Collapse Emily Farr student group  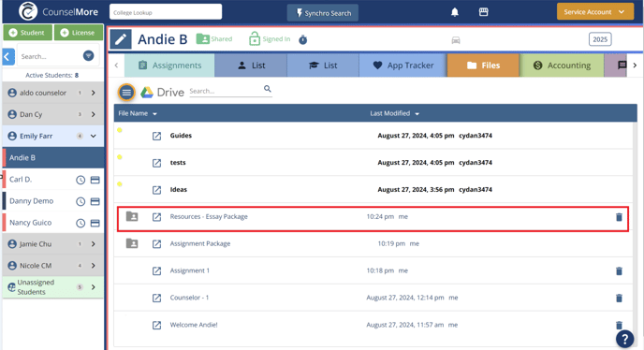94,136
